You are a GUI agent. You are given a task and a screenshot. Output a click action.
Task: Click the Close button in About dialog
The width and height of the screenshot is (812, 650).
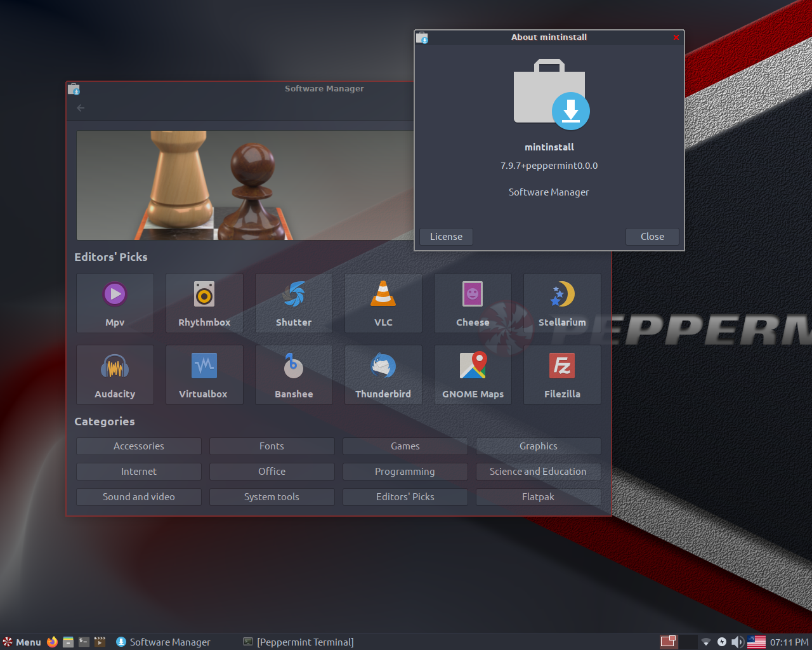652,237
